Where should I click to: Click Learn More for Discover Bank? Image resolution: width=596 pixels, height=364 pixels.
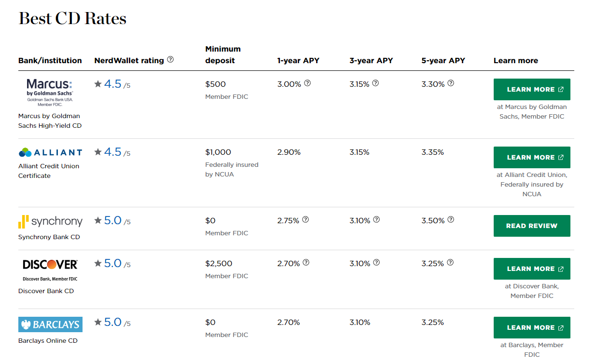(x=532, y=269)
